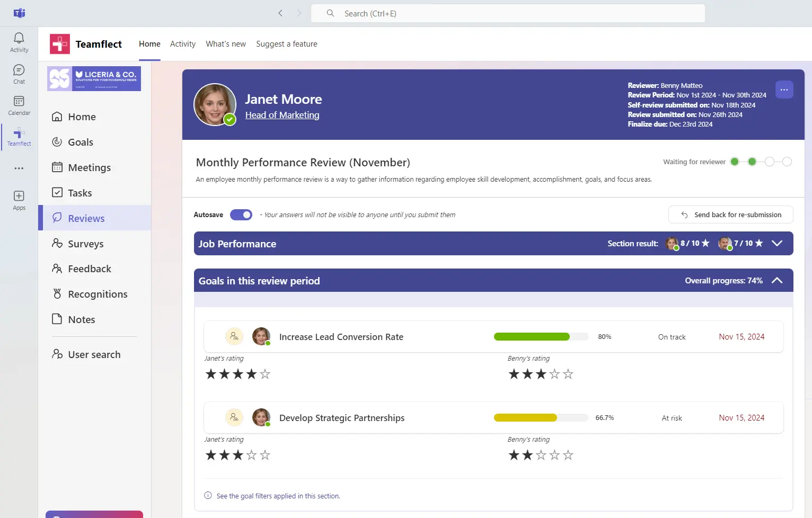
Task: Open the Head of Marketing link
Action: click(282, 115)
